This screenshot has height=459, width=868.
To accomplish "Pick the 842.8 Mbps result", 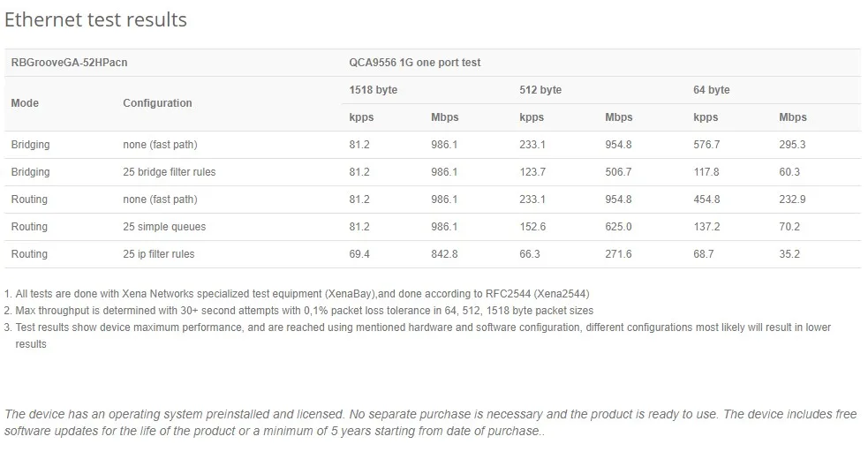I will click(x=444, y=254).
